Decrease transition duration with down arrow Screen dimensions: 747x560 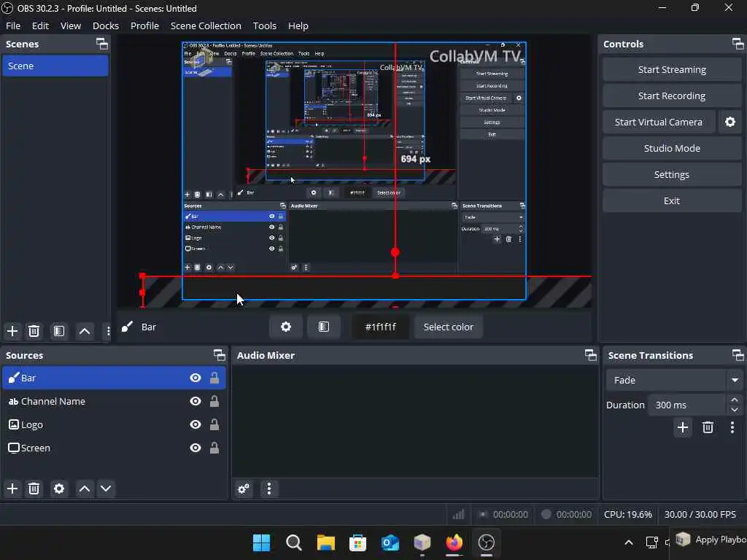(735, 410)
